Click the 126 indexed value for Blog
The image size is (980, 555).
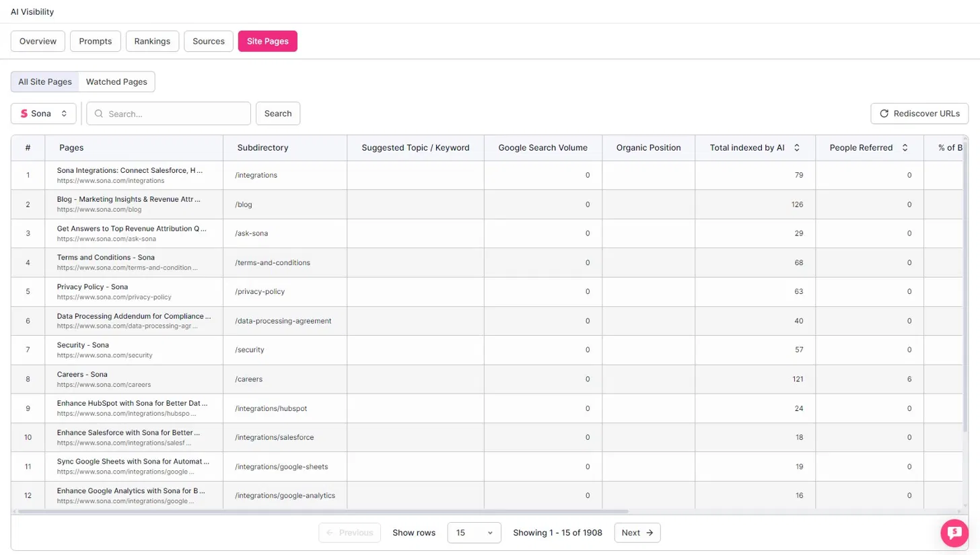click(x=797, y=205)
